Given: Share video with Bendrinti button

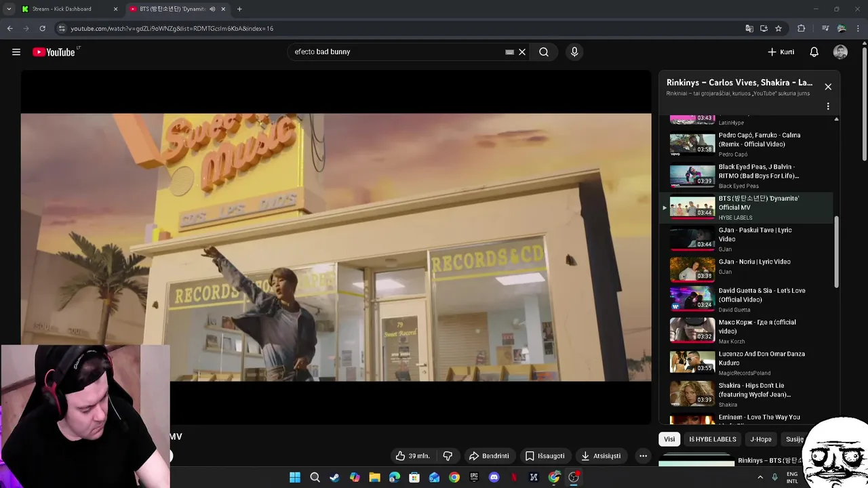Looking at the screenshot, I should pos(489,456).
